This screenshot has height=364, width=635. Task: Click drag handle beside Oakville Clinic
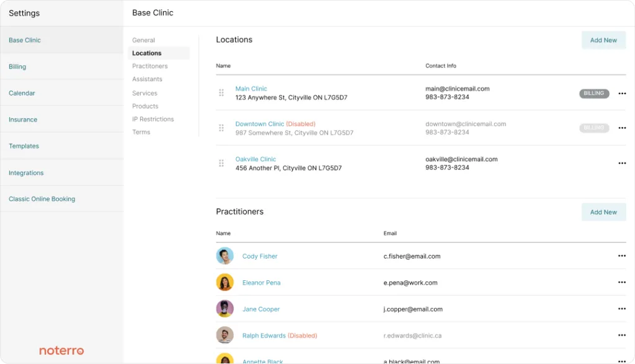coord(221,163)
